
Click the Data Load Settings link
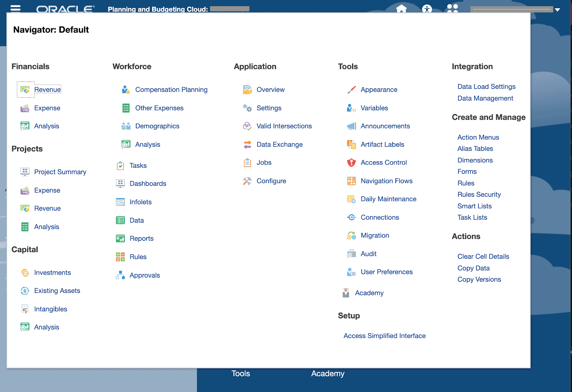(x=486, y=87)
